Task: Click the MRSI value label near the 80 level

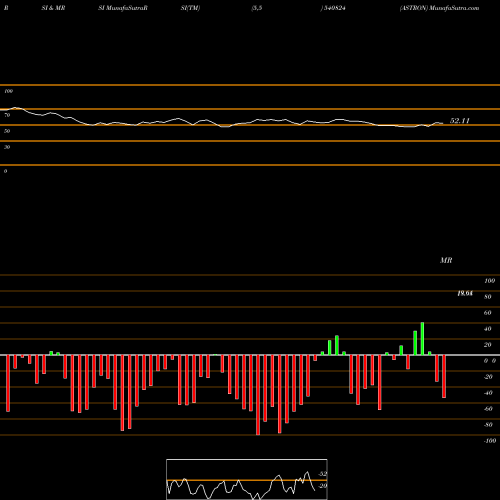Action: pyautogui.click(x=465, y=293)
